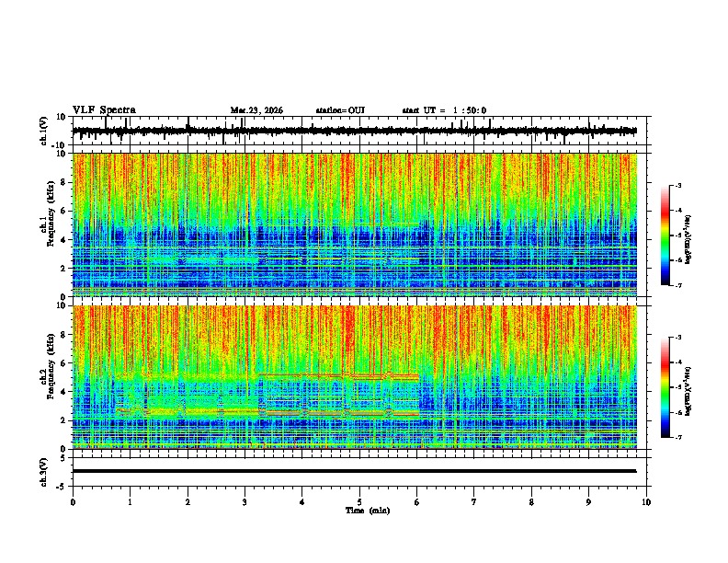Image resolution: width=728 pixels, height=563 pixels.
Task: Click the log(PSD) label beside ch.2 colorbar
Action: click(688, 391)
